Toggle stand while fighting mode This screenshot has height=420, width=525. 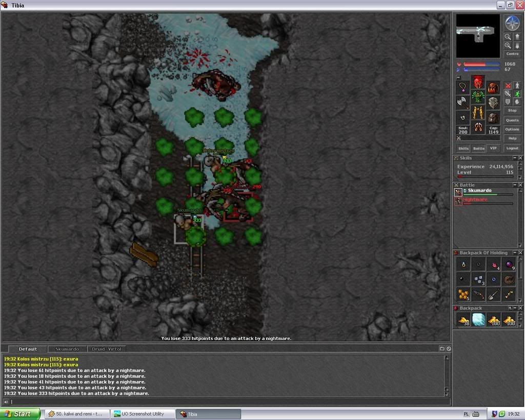click(x=517, y=86)
